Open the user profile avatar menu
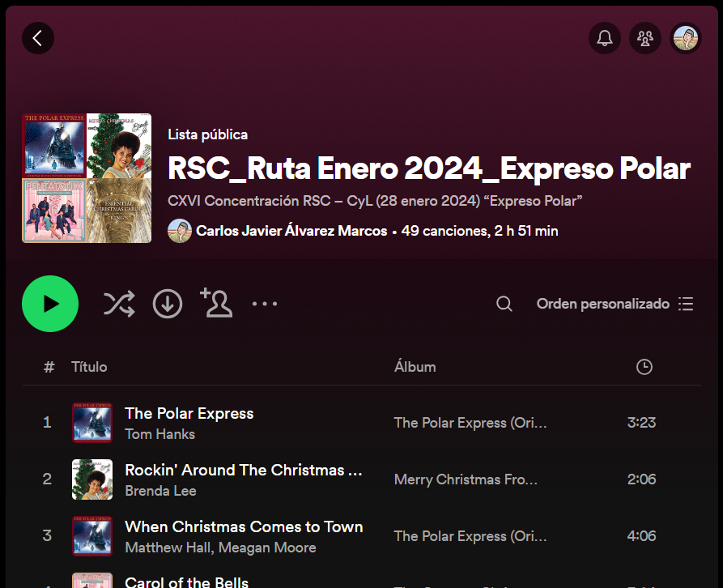 [686, 38]
